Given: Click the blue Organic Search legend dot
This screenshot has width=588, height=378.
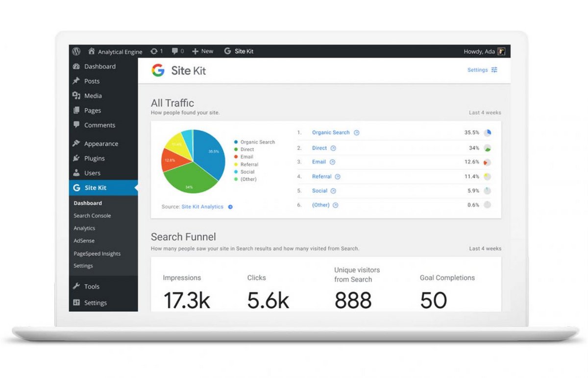Looking at the screenshot, I should tap(236, 142).
